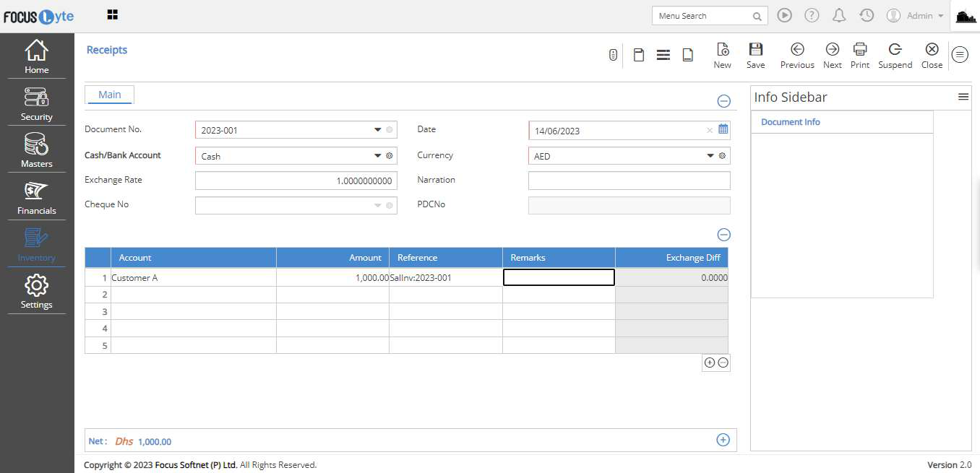Select the 1,000.00 amount cell
980x473 pixels.
(332, 277)
